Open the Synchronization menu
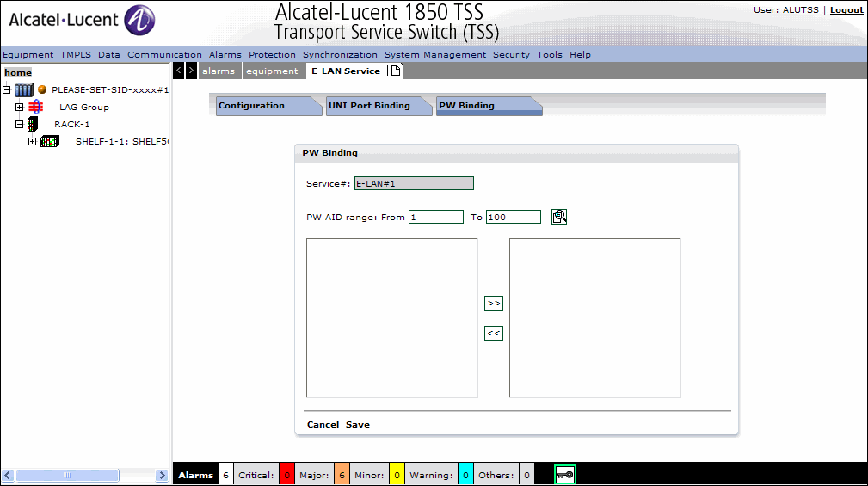This screenshot has width=868, height=486. tap(340, 54)
